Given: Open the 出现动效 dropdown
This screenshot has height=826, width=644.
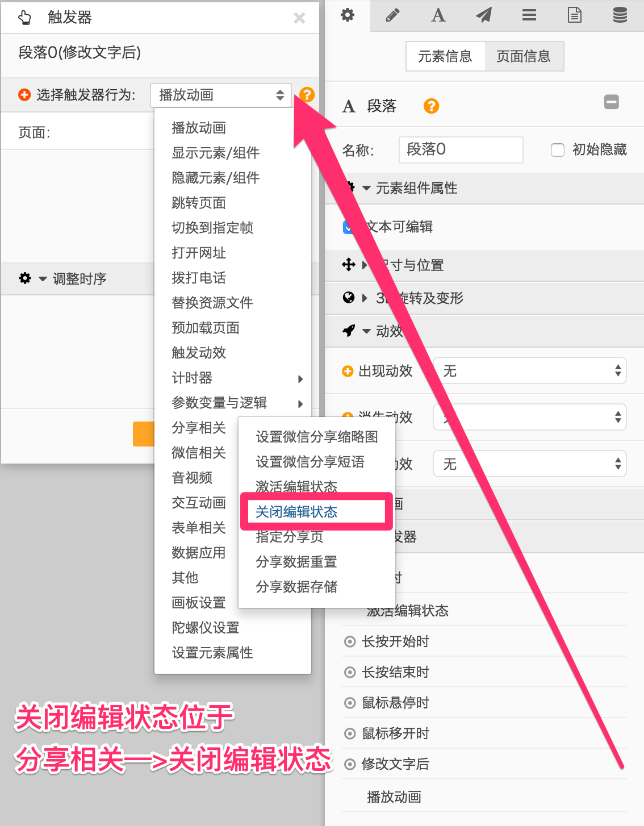Looking at the screenshot, I should click(529, 371).
